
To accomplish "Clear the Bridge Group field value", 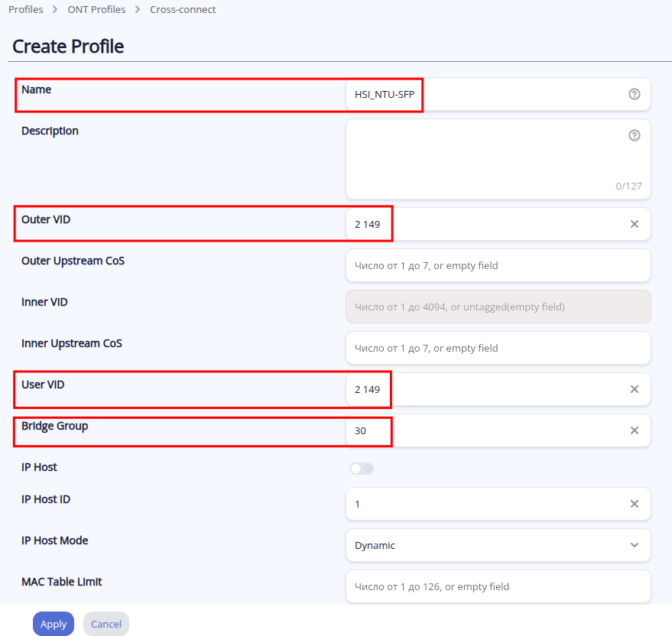I will [634, 430].
